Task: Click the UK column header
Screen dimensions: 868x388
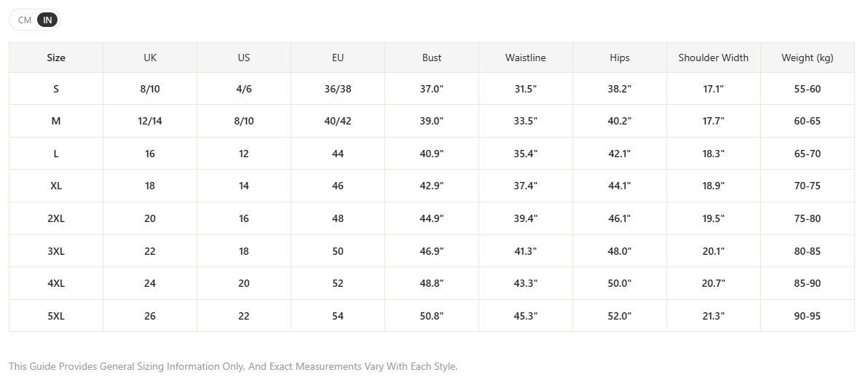Action: tap(150, 58)
